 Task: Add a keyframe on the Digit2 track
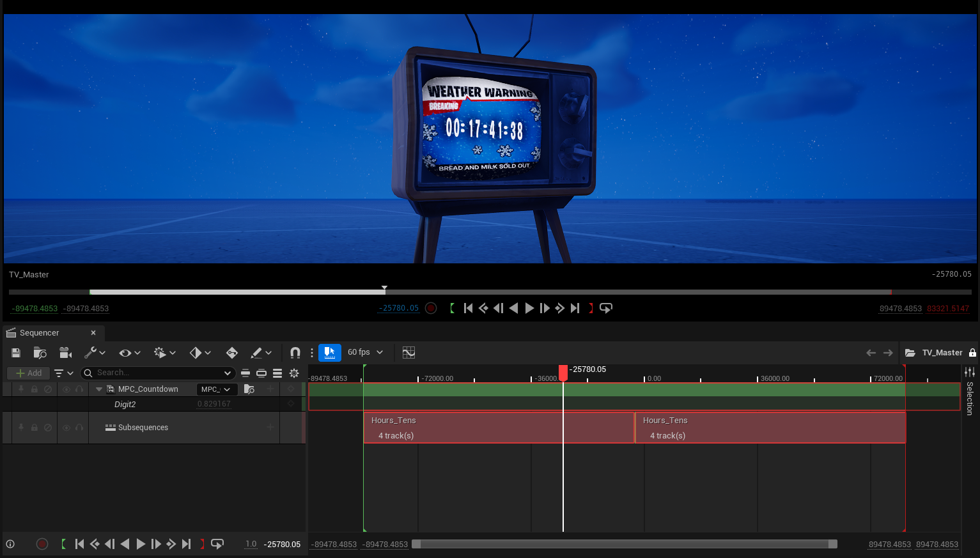click(291, 404)
